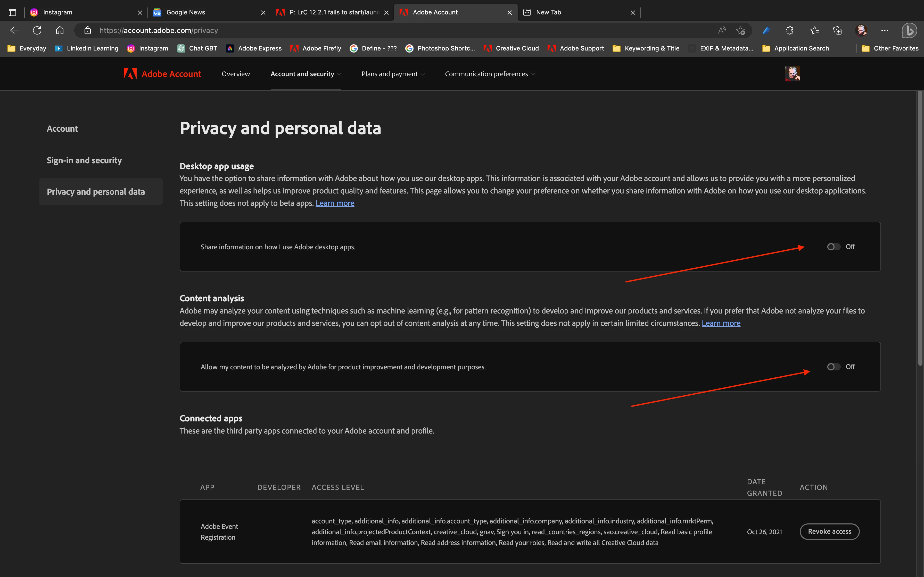Open the Read Aloud icon in the address bar
The width and height of the screenshot is (924, 577).
click(x=721, y=31)
